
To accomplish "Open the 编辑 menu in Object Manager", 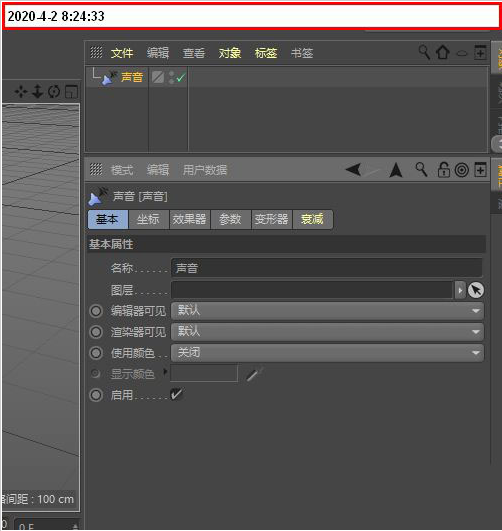I will tap(158, 53).
